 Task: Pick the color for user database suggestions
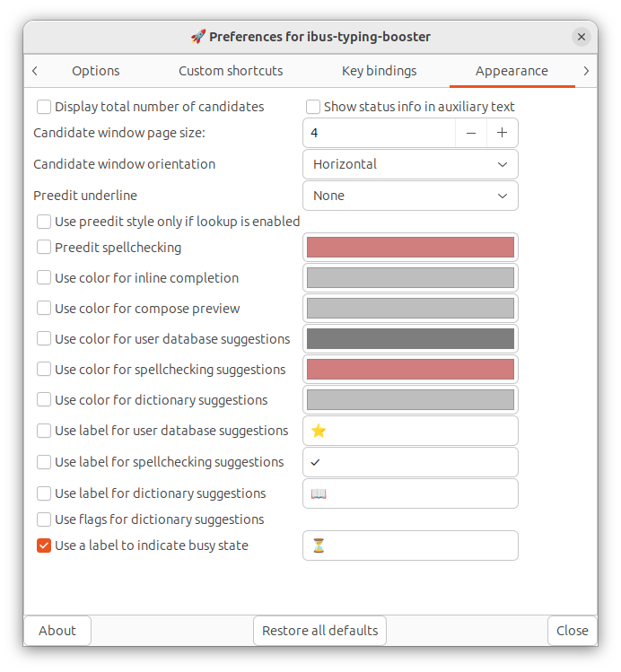tap(410, 338)
